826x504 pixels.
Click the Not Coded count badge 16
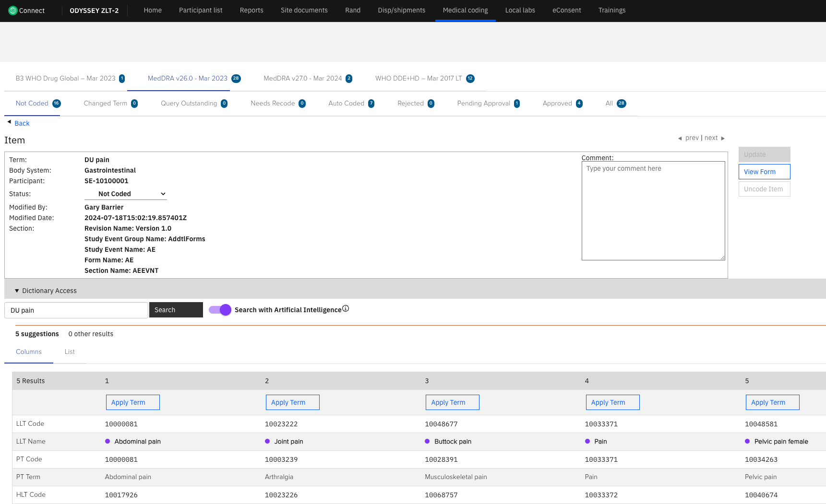[x=57, y=104]
